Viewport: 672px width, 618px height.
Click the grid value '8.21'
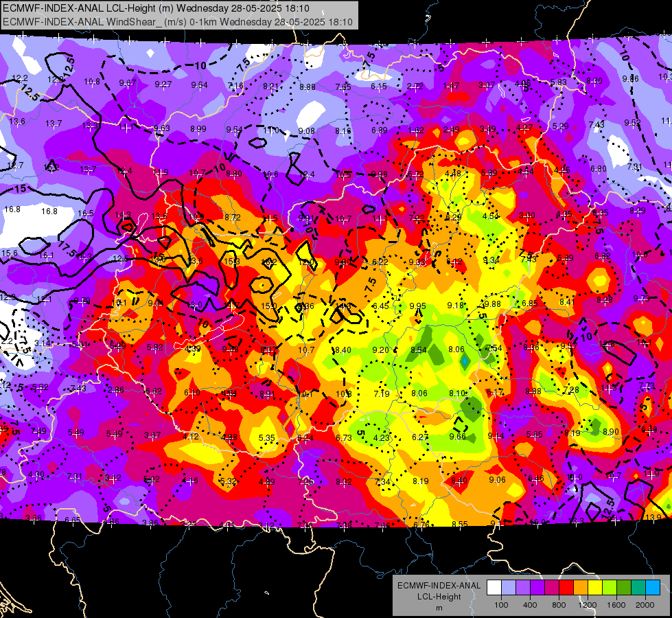271,87
